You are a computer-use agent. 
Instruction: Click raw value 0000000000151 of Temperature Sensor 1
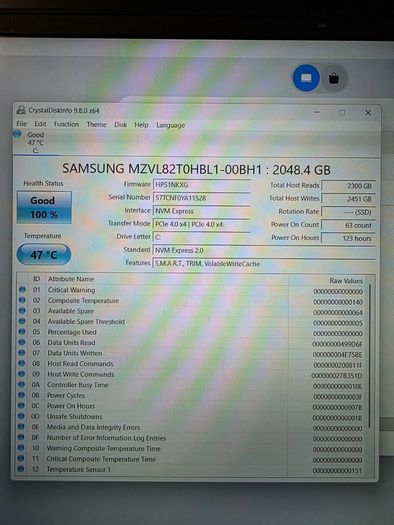337,470
